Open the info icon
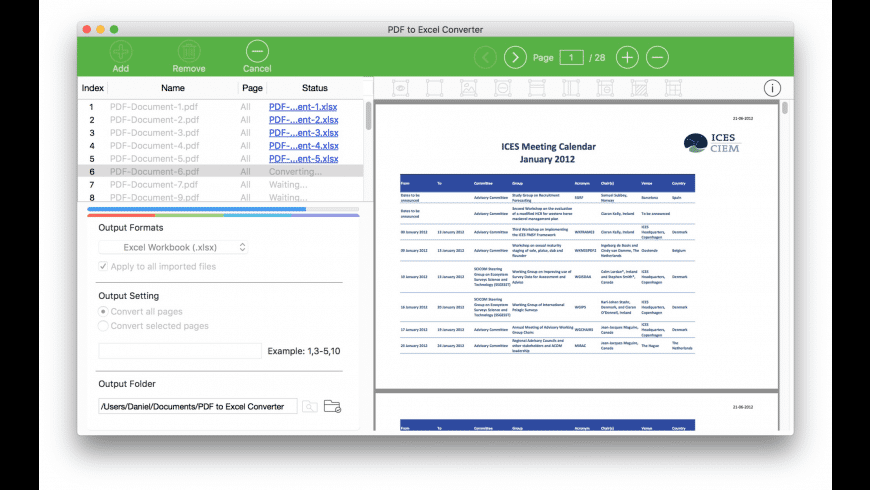Screen dimensions: 870x490 point(772,88)
